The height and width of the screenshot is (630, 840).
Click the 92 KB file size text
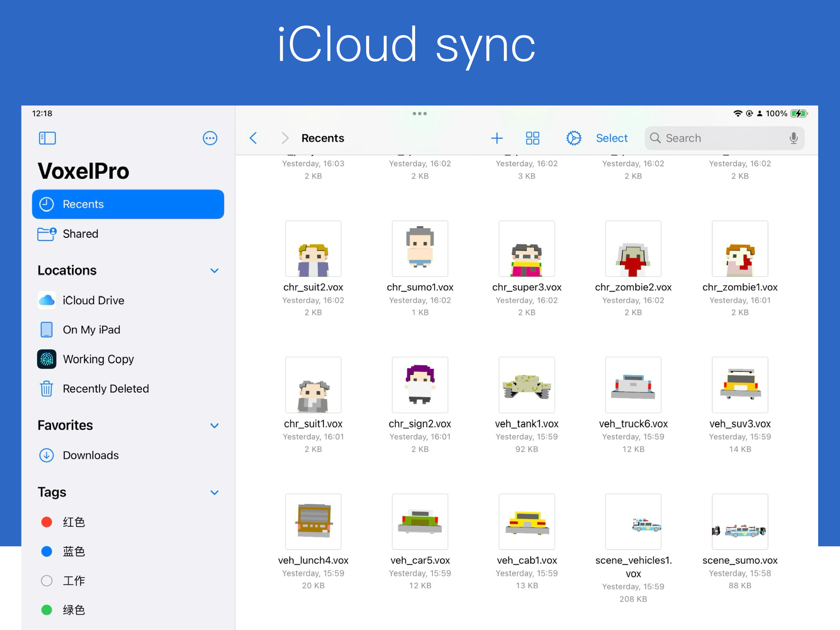(527, 449)
